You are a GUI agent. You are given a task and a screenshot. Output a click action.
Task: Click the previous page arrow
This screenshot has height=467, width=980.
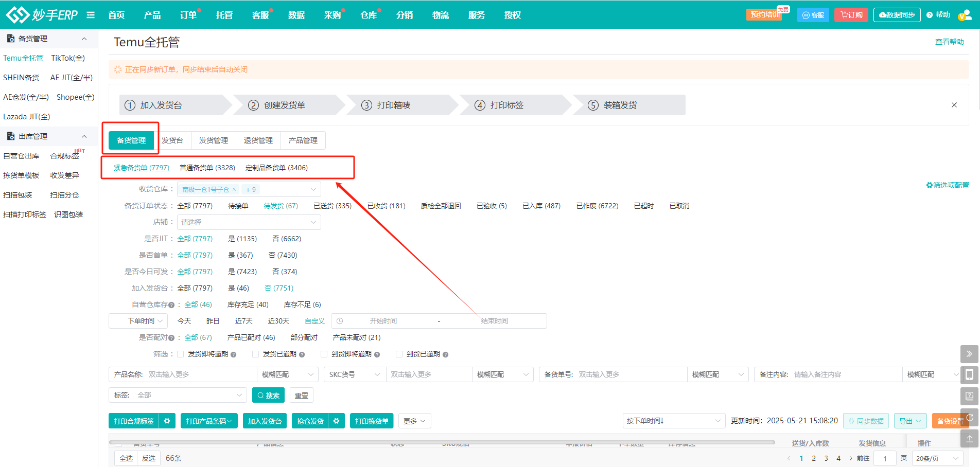(789, 458)
